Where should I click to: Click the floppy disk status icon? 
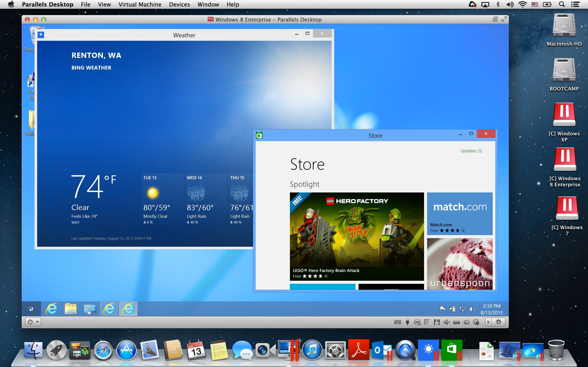(x=437, y=322)
